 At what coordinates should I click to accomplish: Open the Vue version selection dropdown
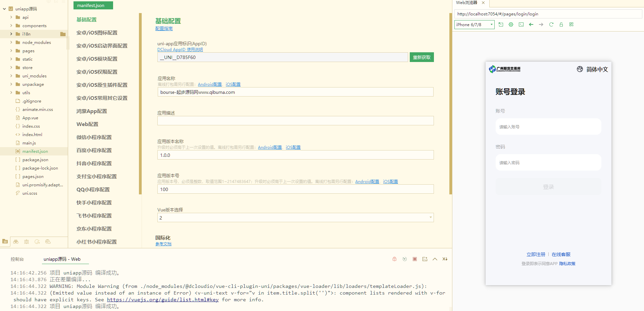click(295, 218)
